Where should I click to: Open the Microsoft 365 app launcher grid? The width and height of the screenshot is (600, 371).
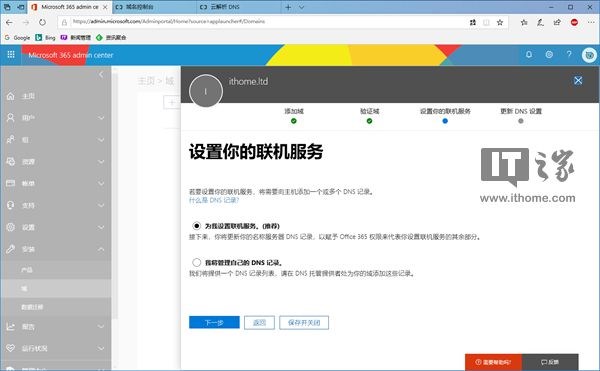point(11,55)
